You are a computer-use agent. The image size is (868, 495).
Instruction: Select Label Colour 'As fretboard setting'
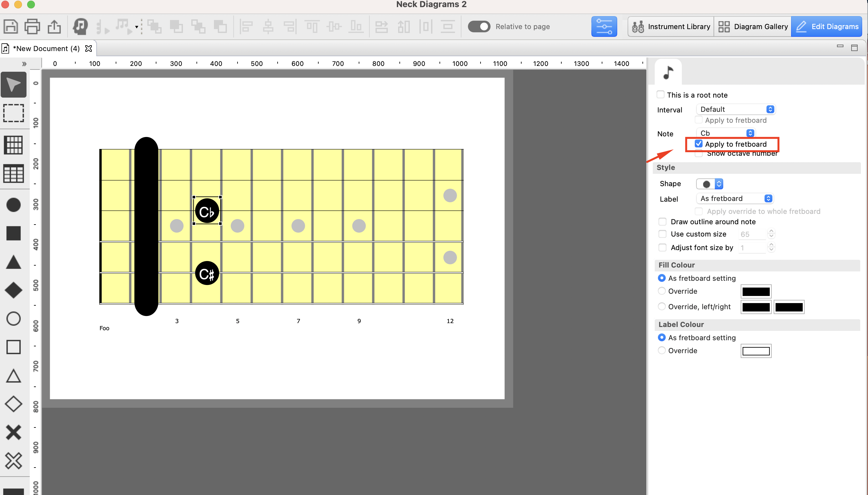click(662, 338)
